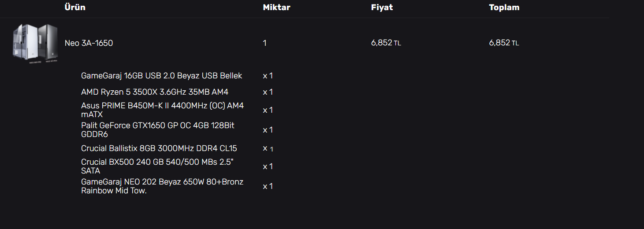Click the Ürün column header
The height and width of the screenshot is (229, 644).
click(75, 7)
